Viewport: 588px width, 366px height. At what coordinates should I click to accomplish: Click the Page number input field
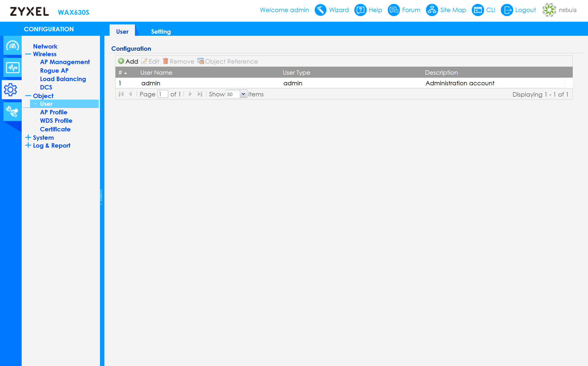[163, 94]
